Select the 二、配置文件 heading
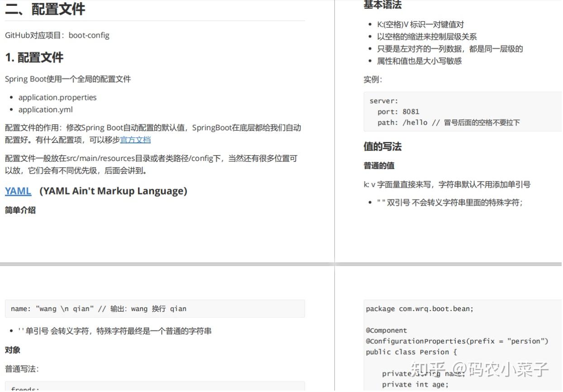Screen dimensions: 563x392 tap(45, 8)
